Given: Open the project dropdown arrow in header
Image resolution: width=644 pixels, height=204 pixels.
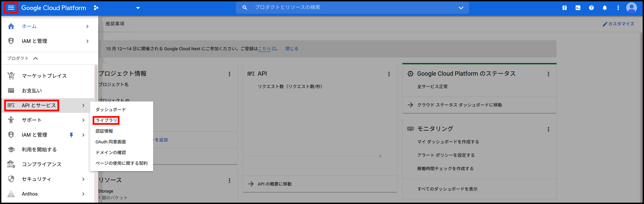Looking at the screenshot, I should point(138,8).
